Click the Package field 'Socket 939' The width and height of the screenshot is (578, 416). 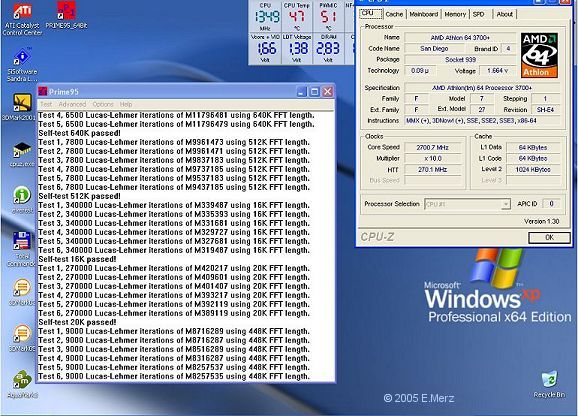pyautogui.click(x=460, y=59)
